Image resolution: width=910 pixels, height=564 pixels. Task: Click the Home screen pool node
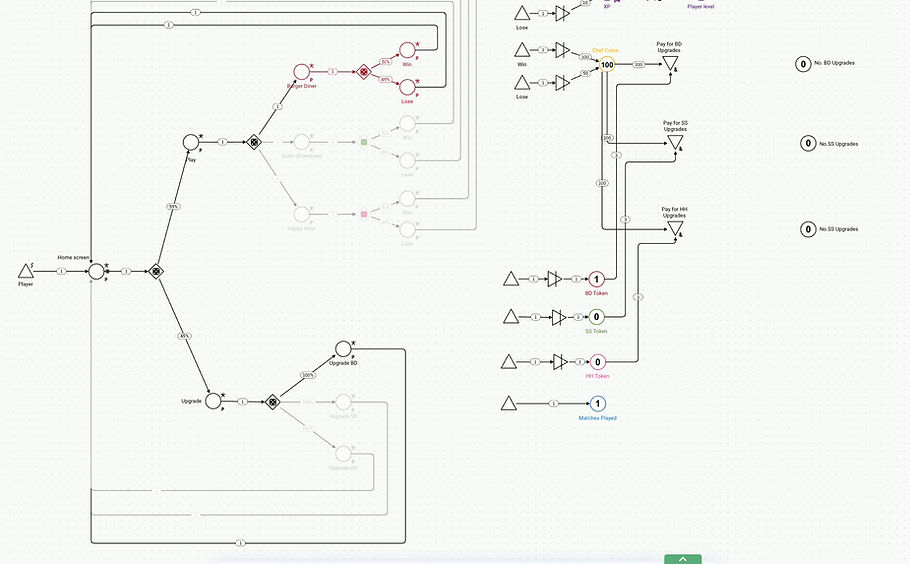(x=96, y=271)
